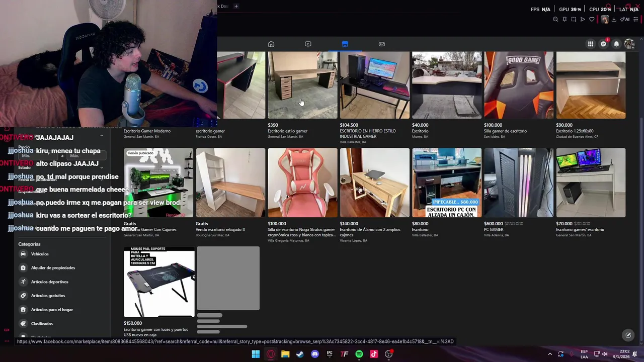
Task: Open Messenger chats icon
Action: tap(603, 44)
